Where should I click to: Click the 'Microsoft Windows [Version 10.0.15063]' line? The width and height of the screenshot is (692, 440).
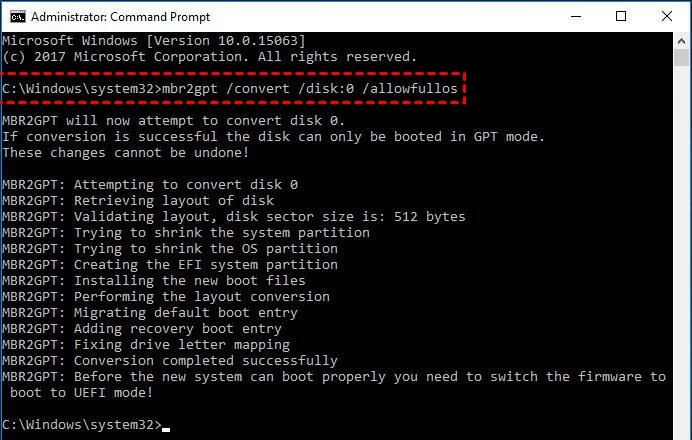point(153,40)
